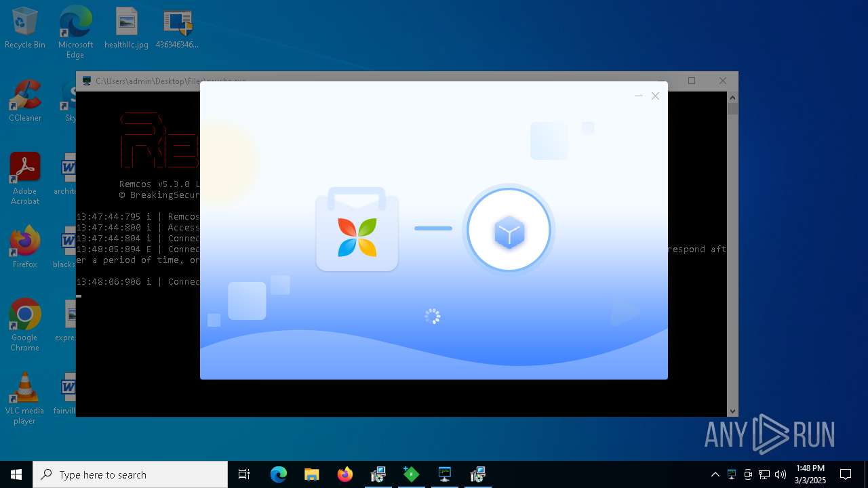Viewport: 868px width, 488px height.
Task: Minimize the installer splash dialog
Action: coord(638,96)
